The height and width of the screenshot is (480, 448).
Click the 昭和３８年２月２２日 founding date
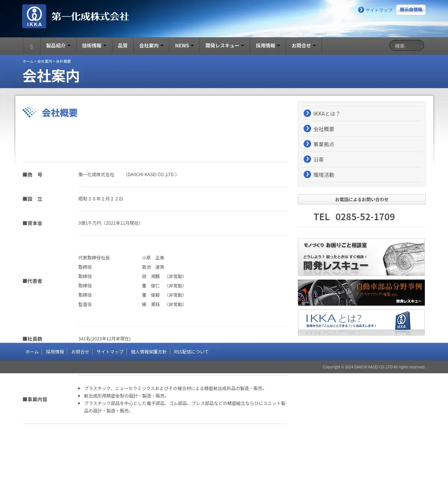[101, 199]
